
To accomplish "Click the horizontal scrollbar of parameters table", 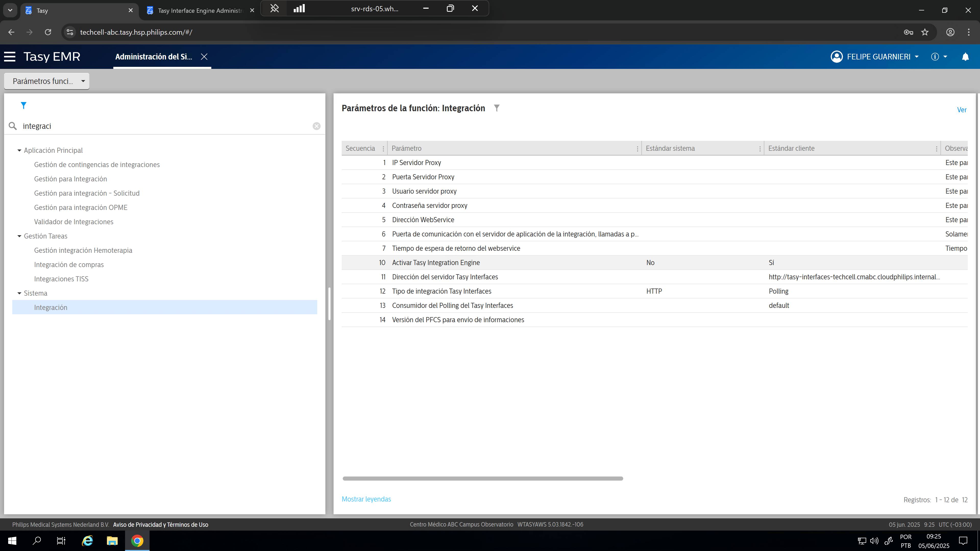I will click(x=483, y=478).
